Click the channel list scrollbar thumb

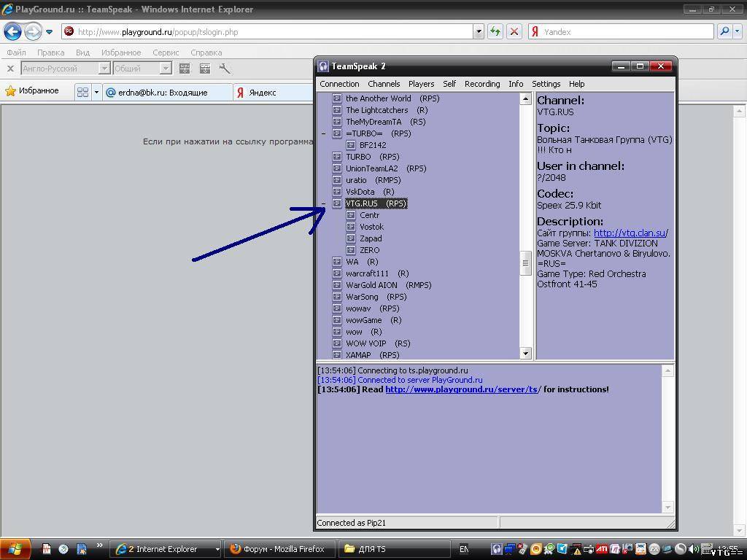point(525,262)
